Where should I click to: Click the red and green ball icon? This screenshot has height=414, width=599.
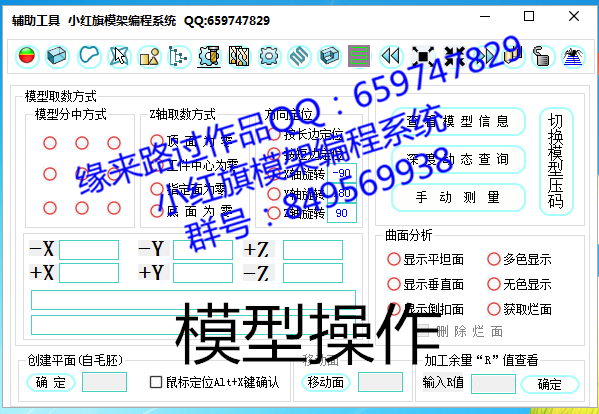click(x=27, y=56)
